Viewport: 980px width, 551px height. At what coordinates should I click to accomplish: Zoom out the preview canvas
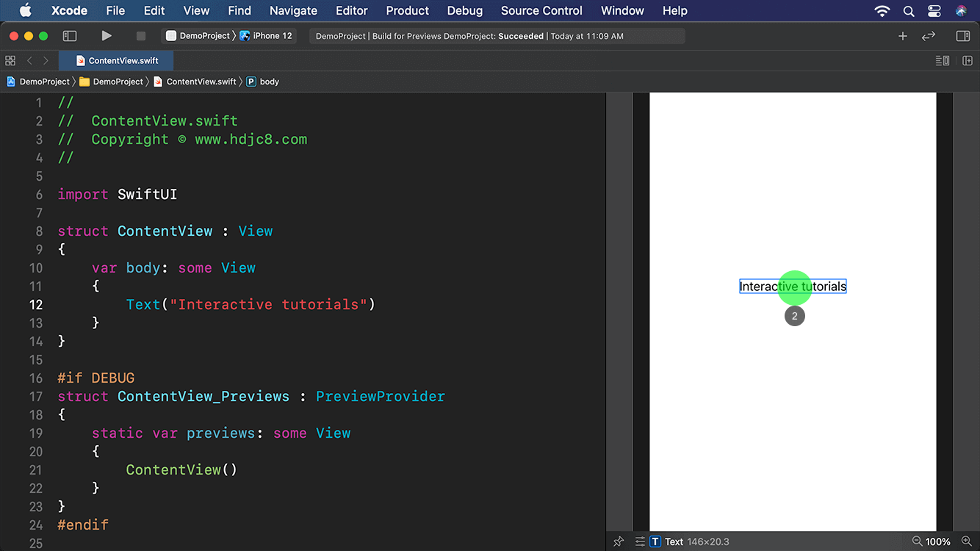(917, 541)
